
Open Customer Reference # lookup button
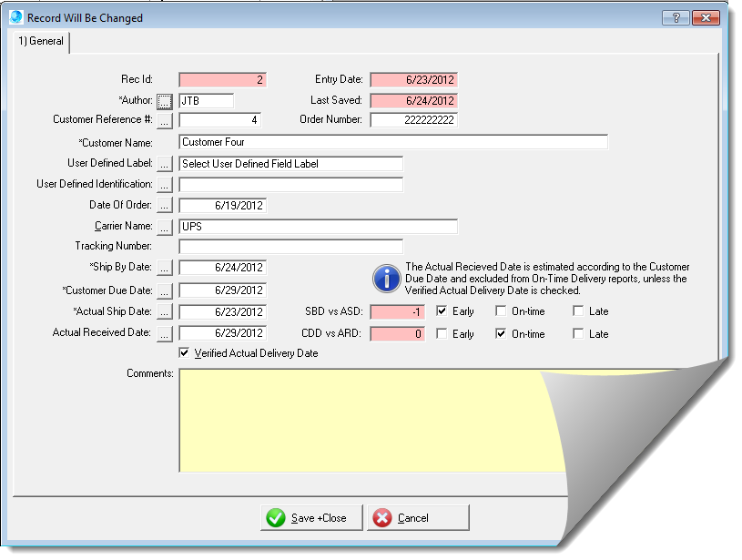pyautogui.click(x=165, y=120)
